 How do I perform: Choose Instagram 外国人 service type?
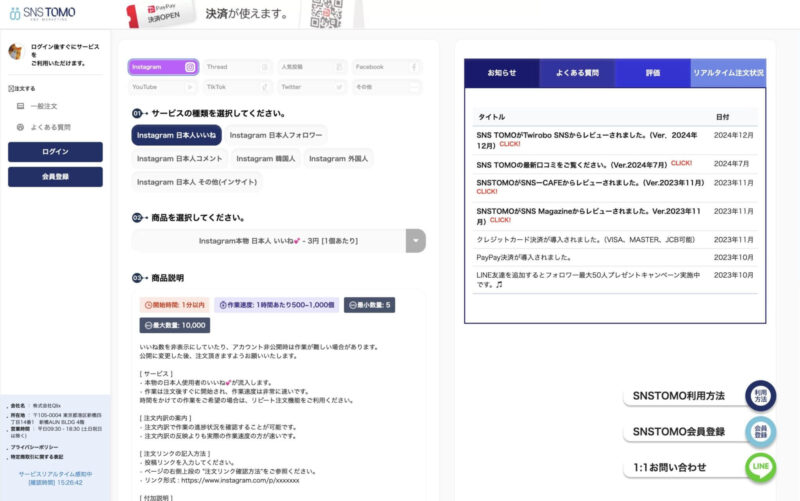338,159
